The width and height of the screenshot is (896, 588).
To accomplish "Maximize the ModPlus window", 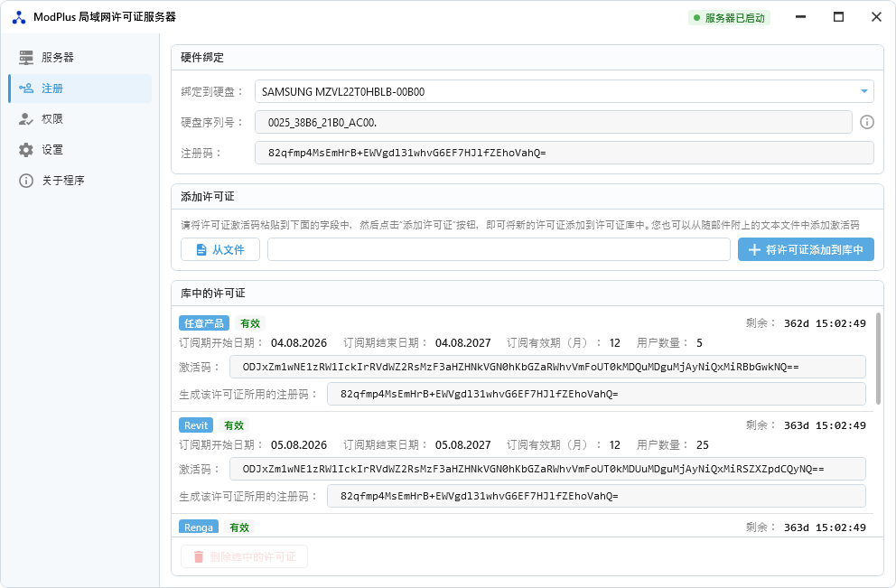I will coord(838,17).
